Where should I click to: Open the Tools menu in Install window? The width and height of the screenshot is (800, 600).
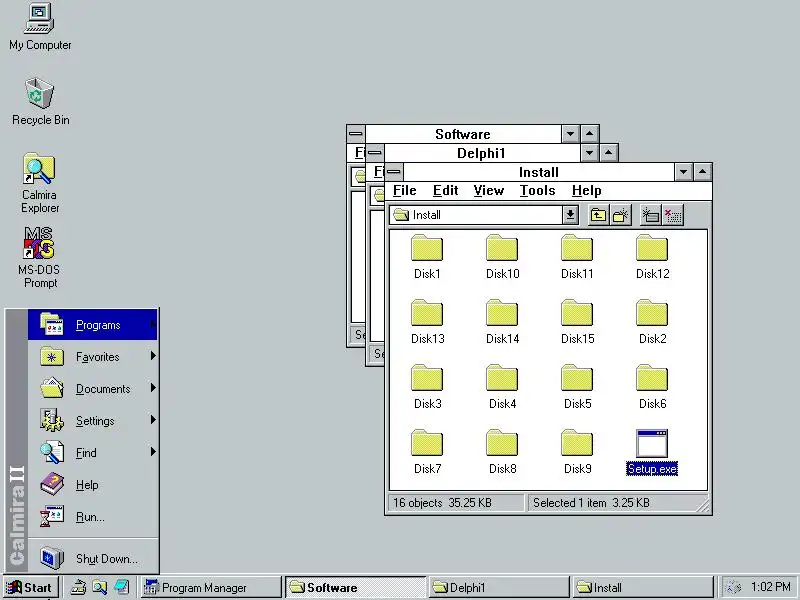(x=537, y=191)
